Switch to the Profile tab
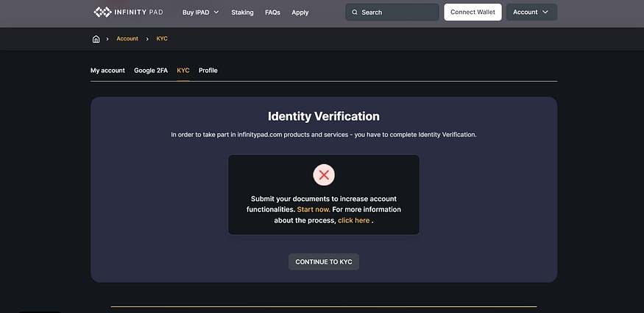Image resolution: width=644 pixels, height=313 pixels. tap(208, 71)
